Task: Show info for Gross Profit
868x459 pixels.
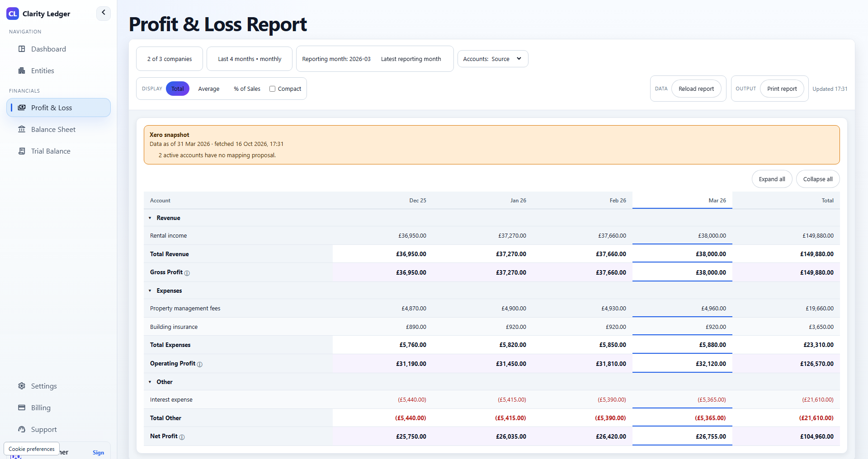Action: (x=187, y=273)
